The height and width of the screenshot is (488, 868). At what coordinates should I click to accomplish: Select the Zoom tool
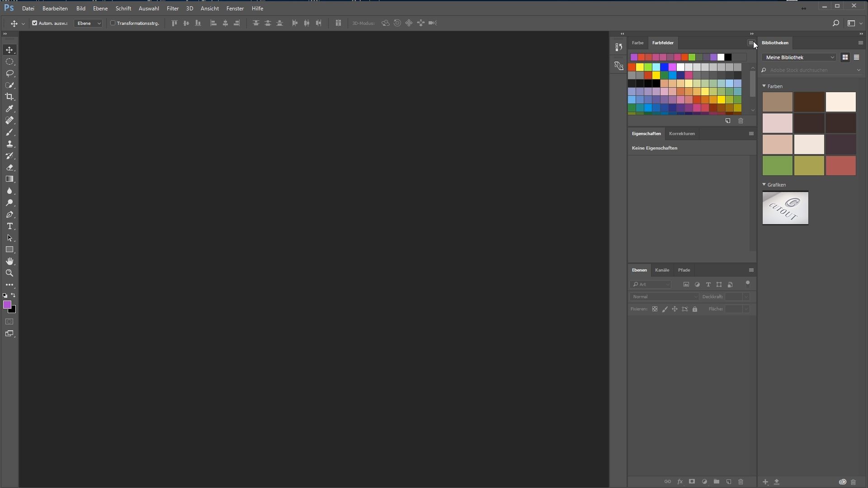9,273
